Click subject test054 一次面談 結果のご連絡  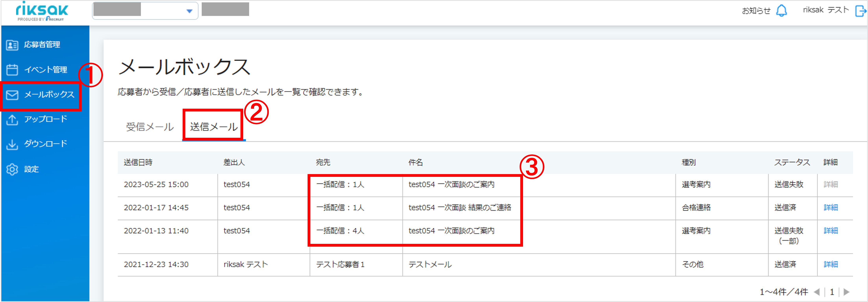pos(460,207)
